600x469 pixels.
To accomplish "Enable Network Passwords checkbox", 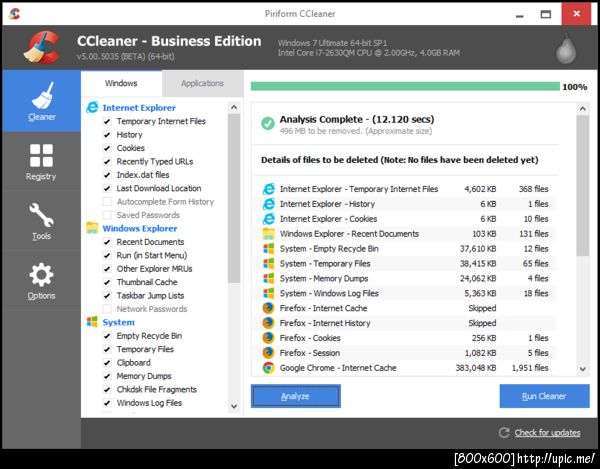I will click(x=107, y=309).
